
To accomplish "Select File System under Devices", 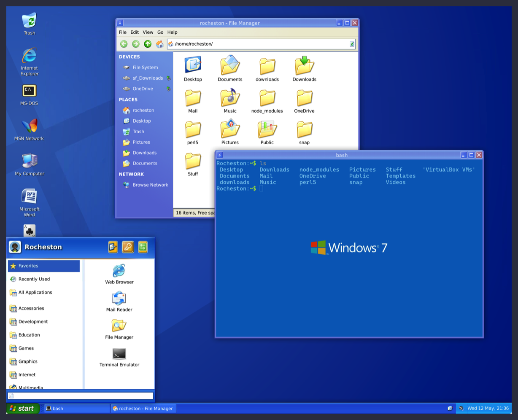I will pyautogui.click(x=145, y=67).
